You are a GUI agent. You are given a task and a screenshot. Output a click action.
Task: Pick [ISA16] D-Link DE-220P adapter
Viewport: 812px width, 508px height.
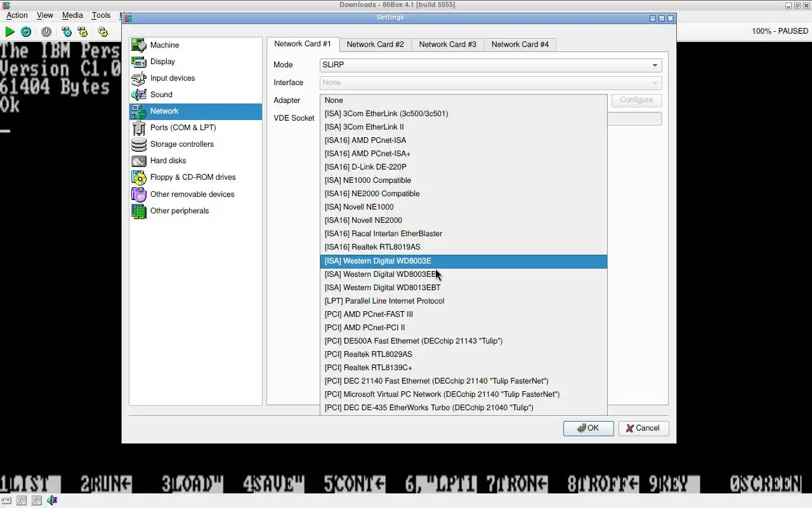click(464, 167)
